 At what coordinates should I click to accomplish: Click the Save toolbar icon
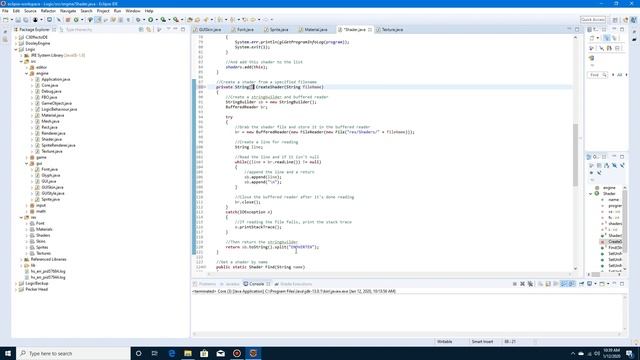18,20
